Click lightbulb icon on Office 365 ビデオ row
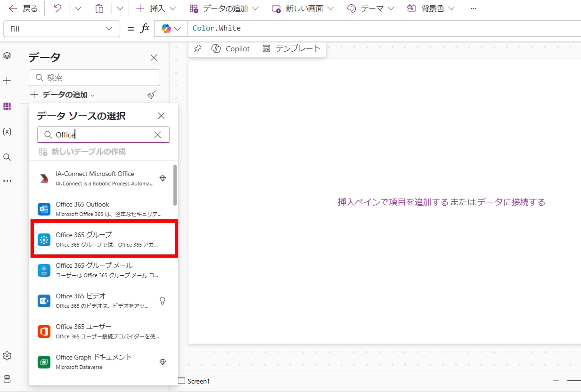 click(162, 301)
